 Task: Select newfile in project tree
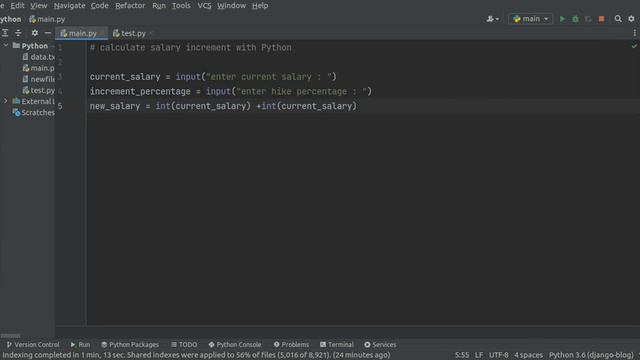(x=38, y=79)
